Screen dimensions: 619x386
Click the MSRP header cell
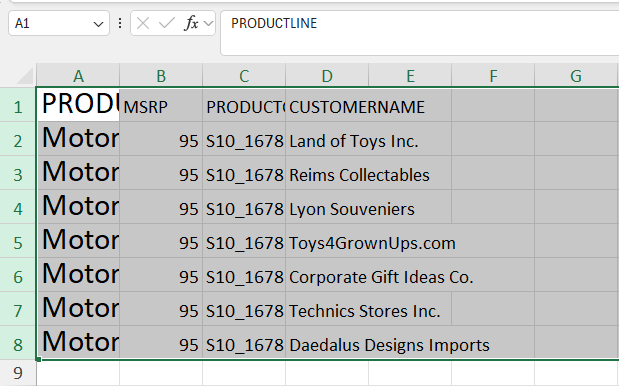click(x=161, y=105)
